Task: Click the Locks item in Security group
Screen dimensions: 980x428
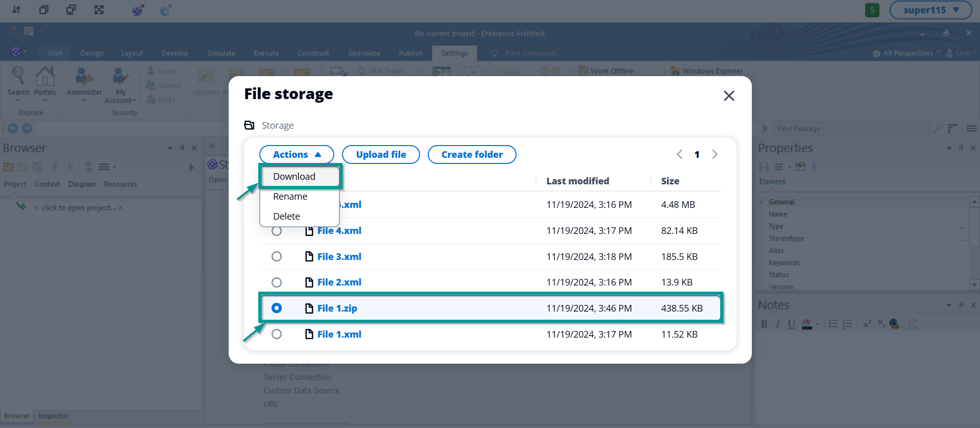Action: [x=162, y=99]
